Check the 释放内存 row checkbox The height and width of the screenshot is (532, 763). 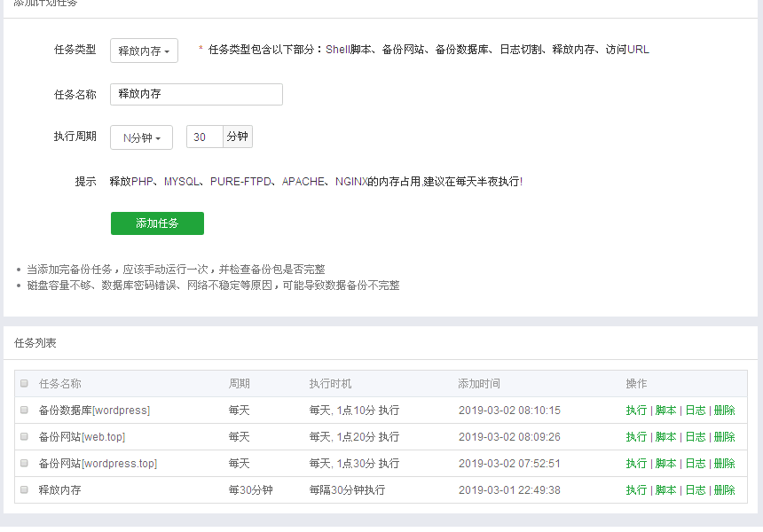[x=25, y=489]
